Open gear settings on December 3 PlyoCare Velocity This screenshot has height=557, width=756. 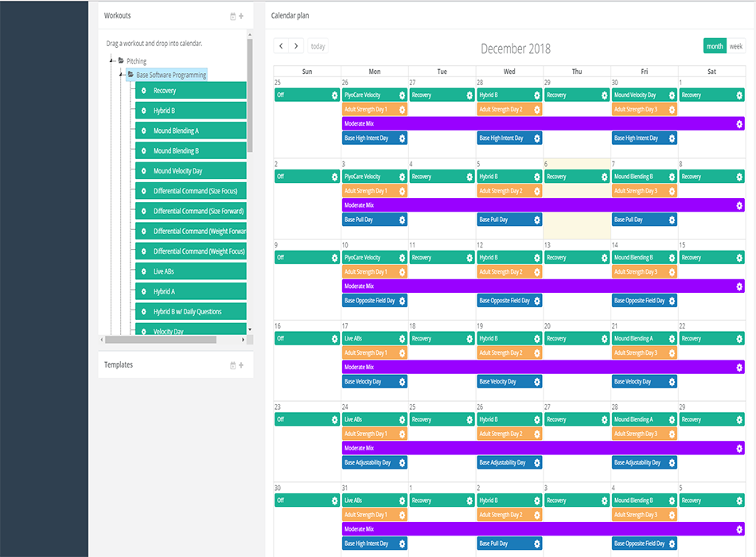403,177
